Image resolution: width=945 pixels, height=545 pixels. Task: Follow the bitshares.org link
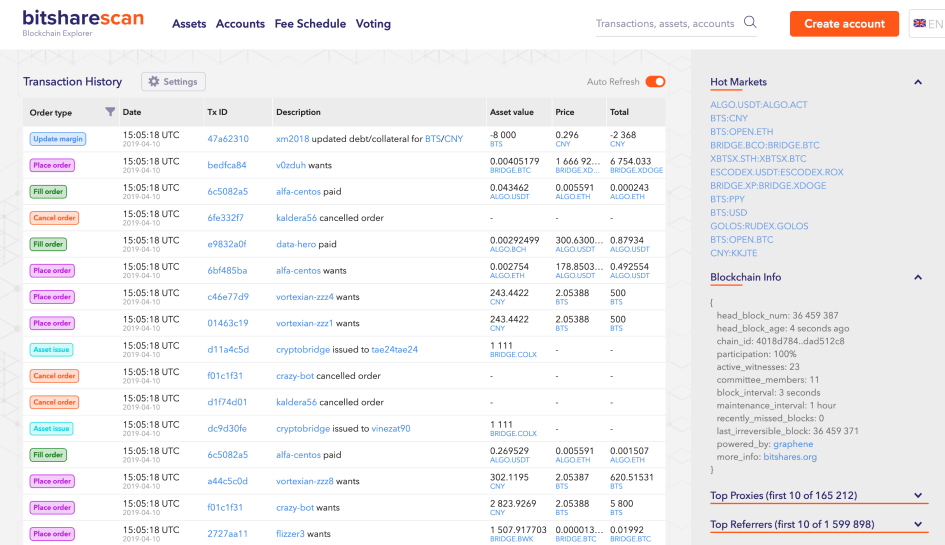tap(790, 457)
